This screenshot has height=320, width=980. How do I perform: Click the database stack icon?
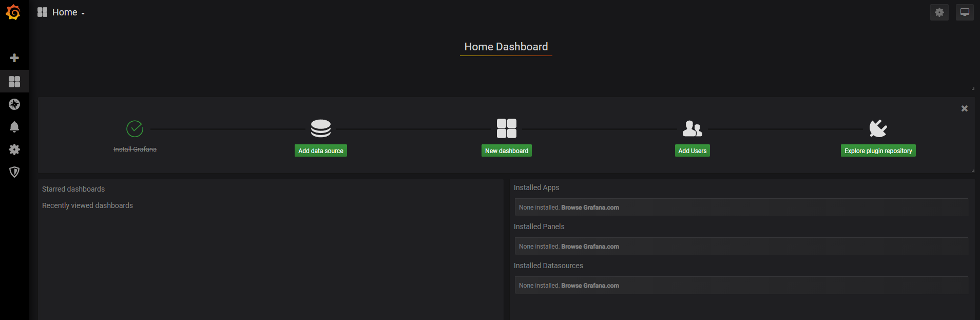(x=321, y=128)
